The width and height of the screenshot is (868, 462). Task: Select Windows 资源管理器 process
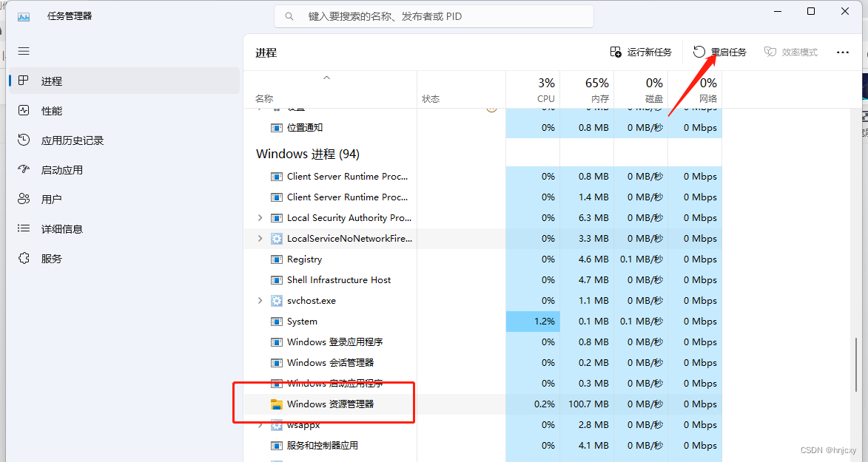[x=482, y=404]
